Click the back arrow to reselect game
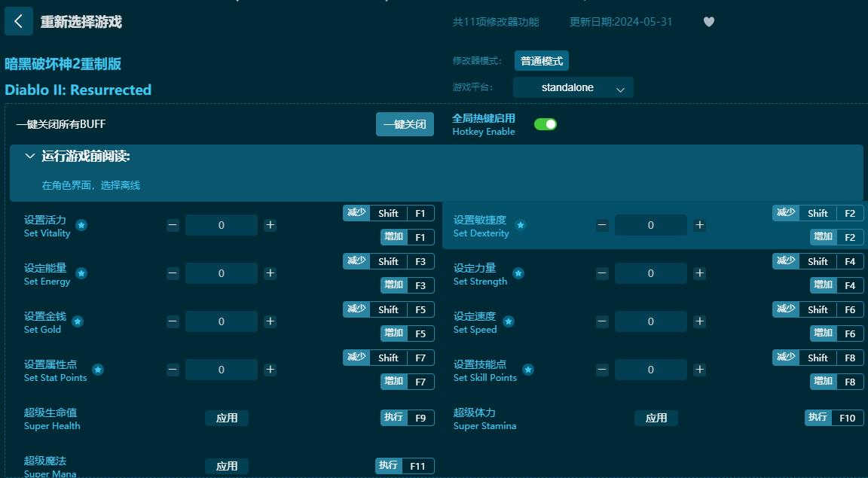The height and width of the screenshot is (478, 868). (19, 21)
